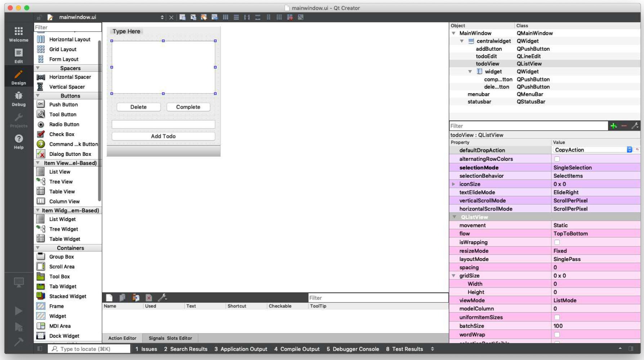Screen dimensions: 644x360
Task: Open Welcome mode in the sidebar
Action: (19, 34)
